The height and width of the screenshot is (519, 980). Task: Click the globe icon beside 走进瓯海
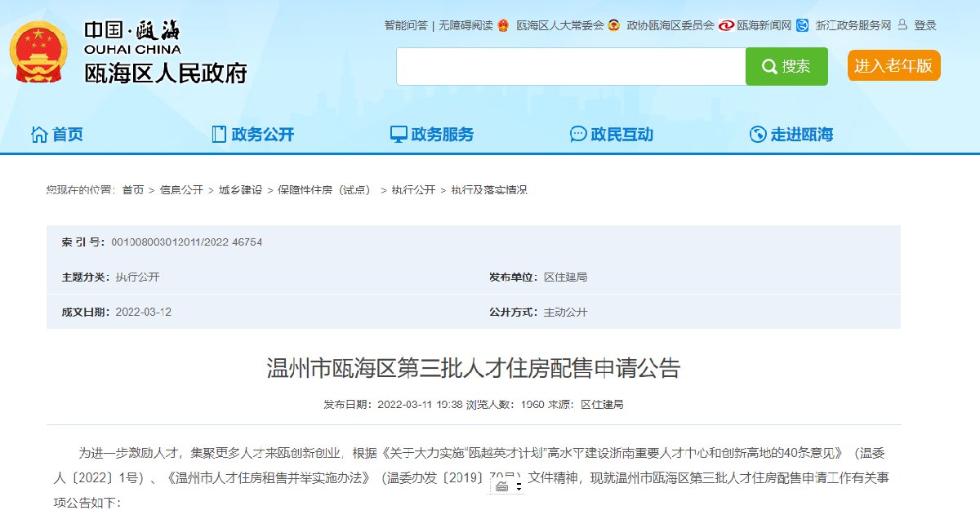(758, 135)
